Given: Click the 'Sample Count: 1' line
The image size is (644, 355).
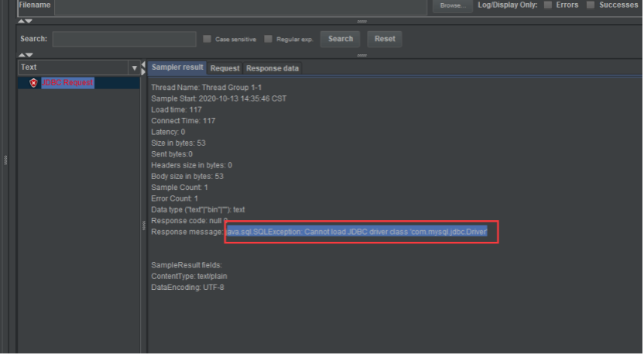Looking at the screenshot, I should (180, 188).
